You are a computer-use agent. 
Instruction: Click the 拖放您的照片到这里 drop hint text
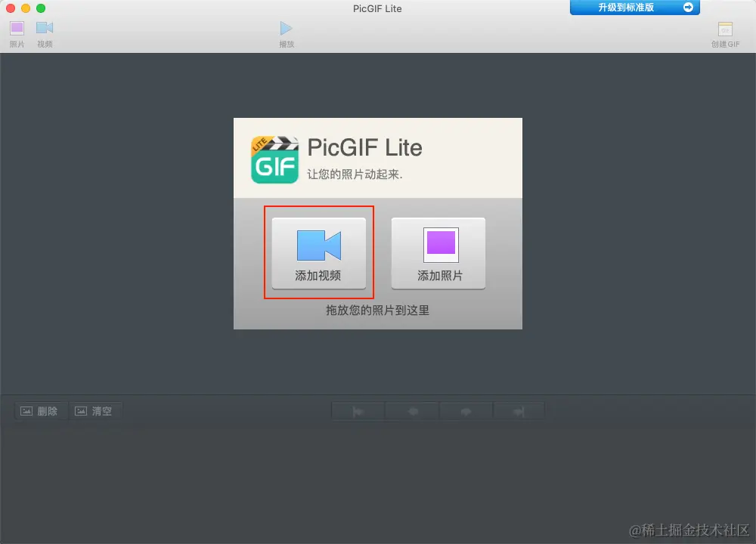[x=377, y=311]
